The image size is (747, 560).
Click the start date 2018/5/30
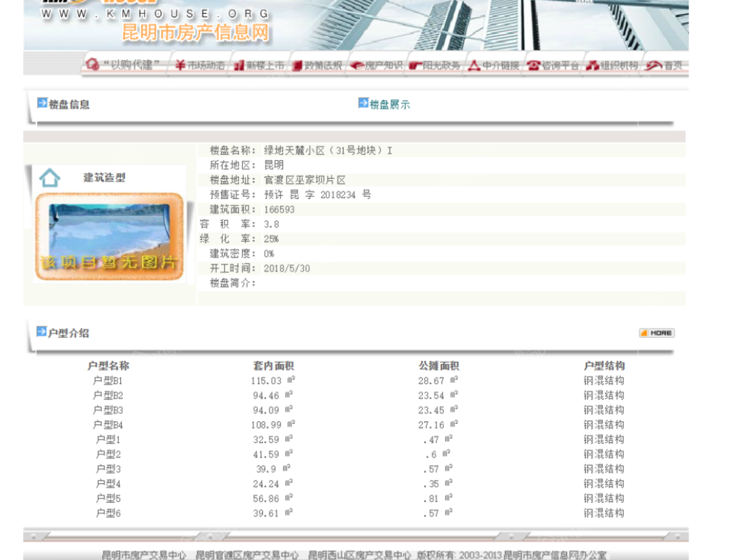coord(287,269)
